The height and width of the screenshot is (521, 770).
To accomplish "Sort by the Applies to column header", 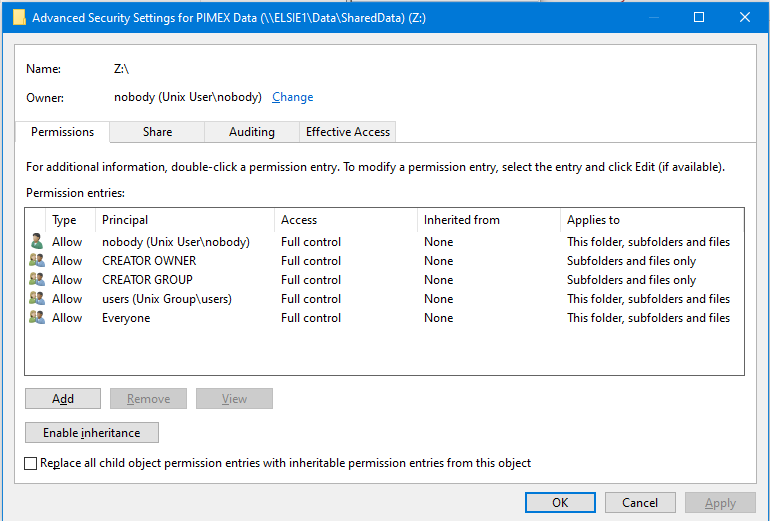I will click(652, 220).
